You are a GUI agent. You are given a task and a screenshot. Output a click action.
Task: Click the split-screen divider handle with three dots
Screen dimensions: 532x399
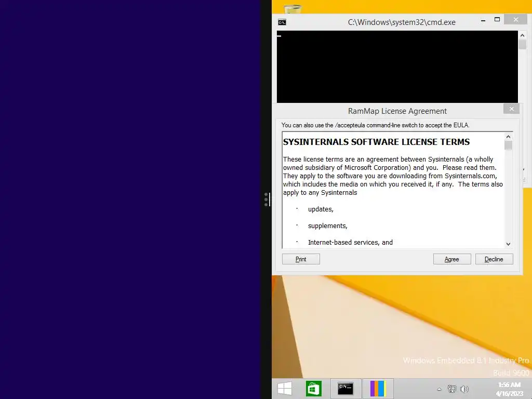pos(267,199)
